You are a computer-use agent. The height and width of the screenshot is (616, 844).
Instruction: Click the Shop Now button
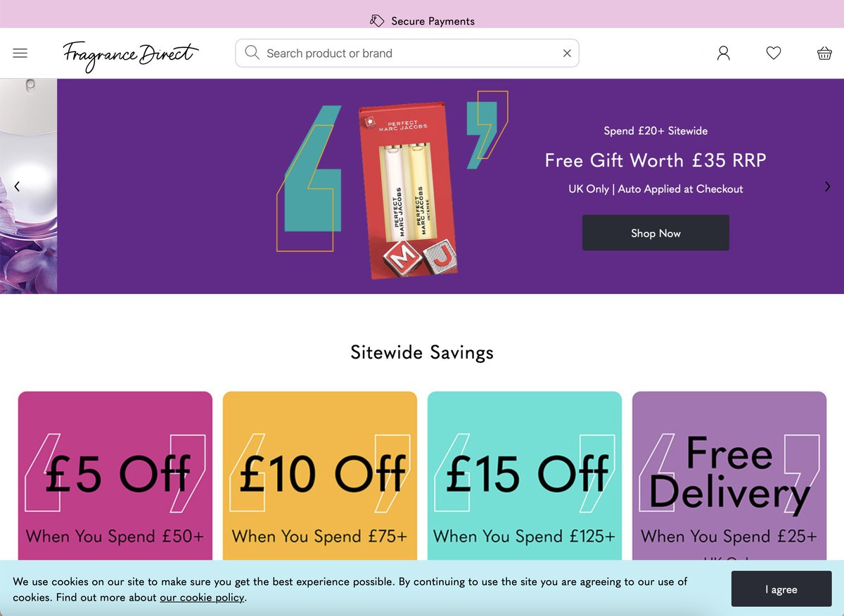pyautogui.click(x=656, y=233)
